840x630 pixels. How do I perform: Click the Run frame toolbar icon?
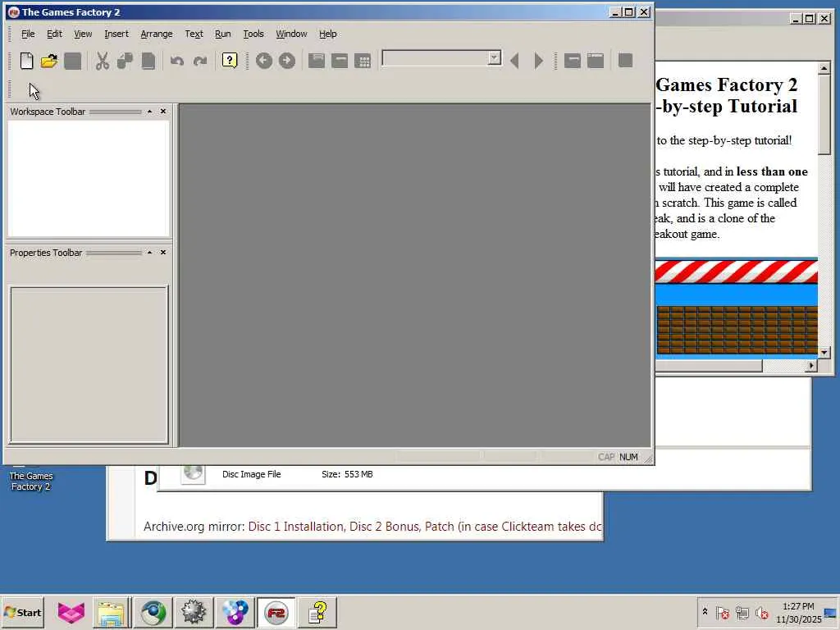click(x=572, y=61)
